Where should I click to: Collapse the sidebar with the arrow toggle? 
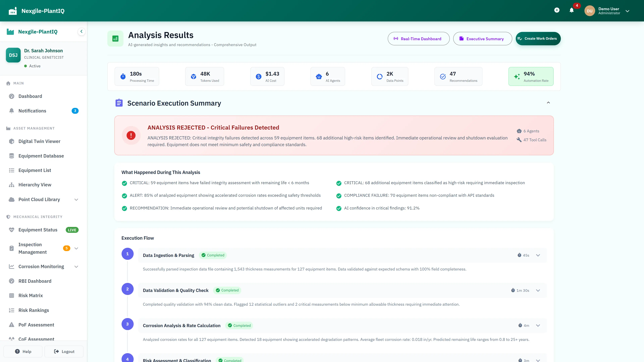pyautogui.click(x=81, y=32)
